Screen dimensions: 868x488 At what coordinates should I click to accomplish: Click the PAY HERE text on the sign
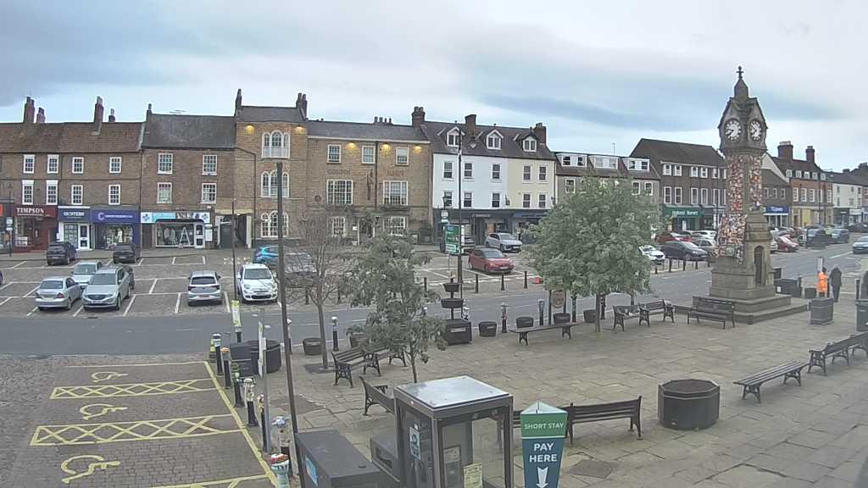543,453
